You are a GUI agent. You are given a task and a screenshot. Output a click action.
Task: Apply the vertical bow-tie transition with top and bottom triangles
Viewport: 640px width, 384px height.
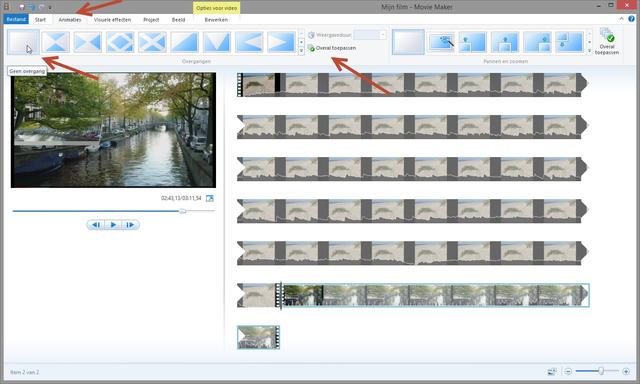(x=56, y=42)
